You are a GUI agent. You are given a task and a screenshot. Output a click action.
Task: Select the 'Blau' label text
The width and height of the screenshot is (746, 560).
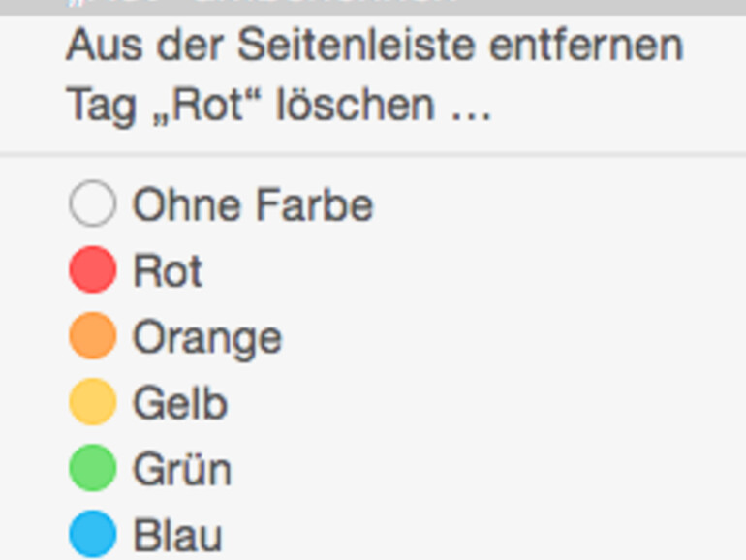point(177,536)
